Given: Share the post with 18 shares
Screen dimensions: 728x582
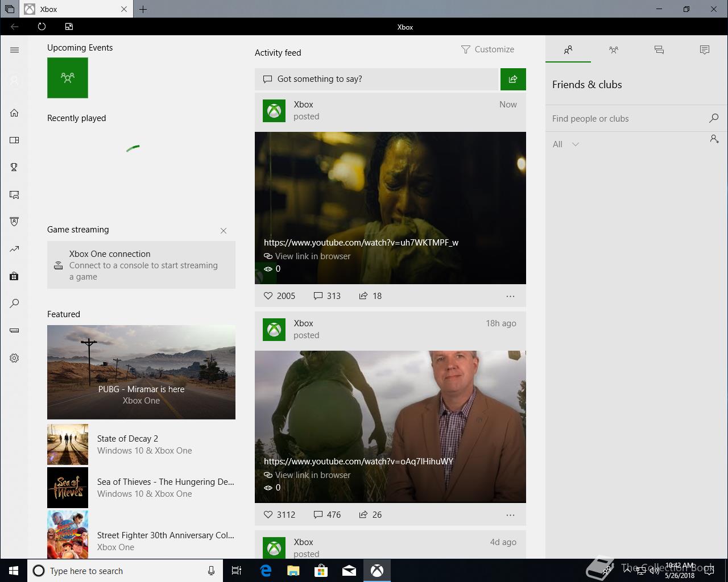Looking at the screenshot, I should tap(370, 296).
